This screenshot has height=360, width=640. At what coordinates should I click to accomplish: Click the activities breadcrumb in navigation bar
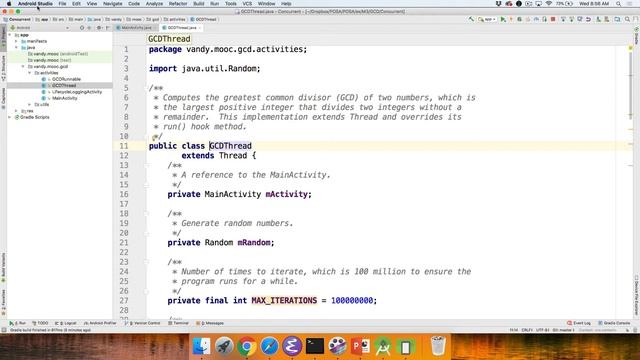175,19
